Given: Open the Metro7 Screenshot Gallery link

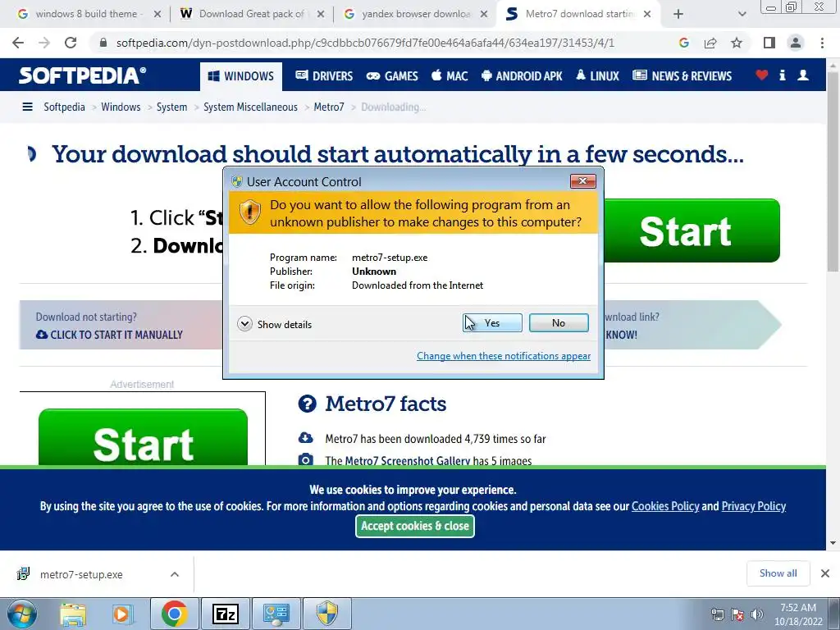Looking at the screenshot, I should [407, 461].
